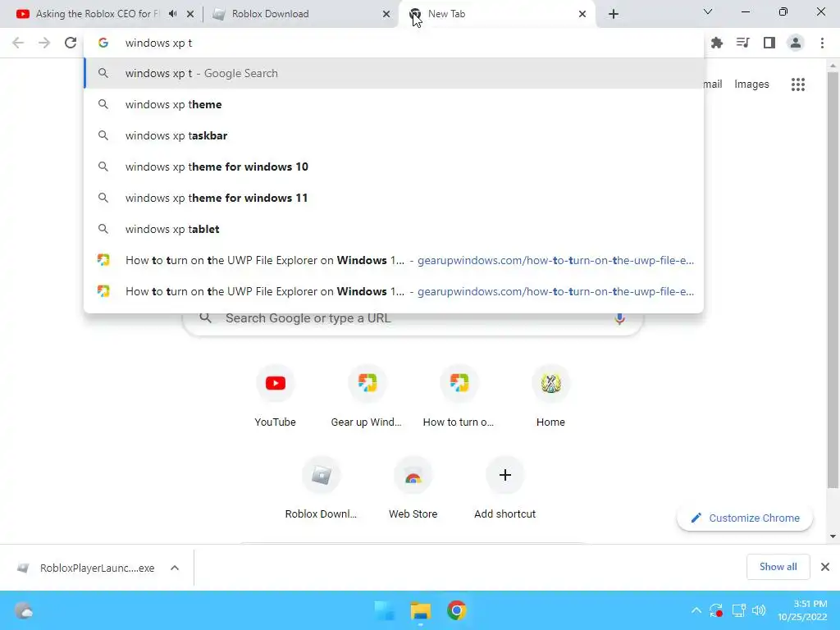Reload the current page
This screenshot has height=630, width=840.
click(x=71, y=43)
